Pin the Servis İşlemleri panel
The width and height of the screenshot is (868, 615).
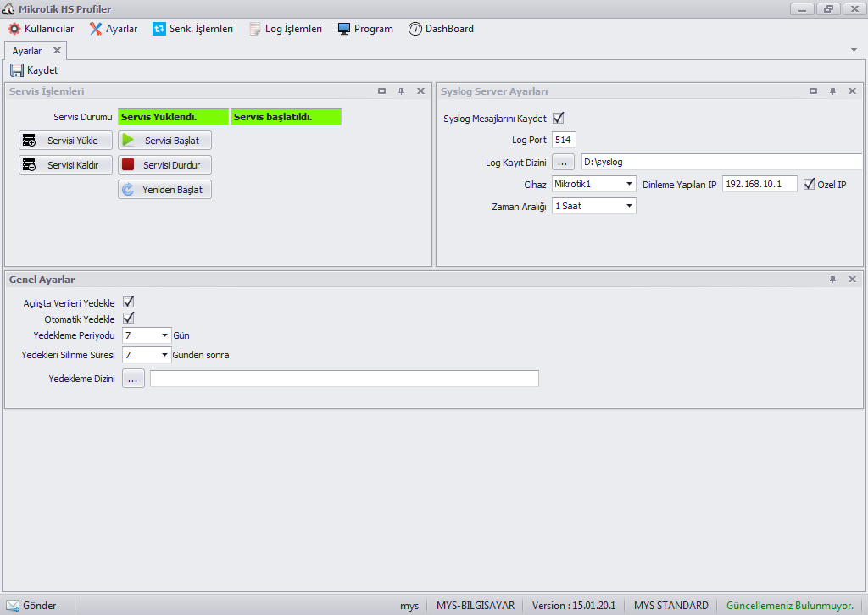(401, 91)
